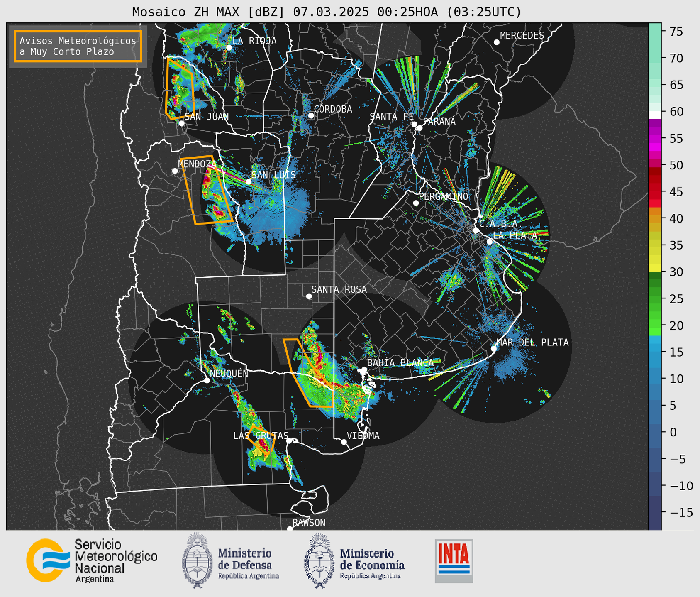
Task: Click the warning polygon west of Bahía Blanca
Action: click(308, 373)
